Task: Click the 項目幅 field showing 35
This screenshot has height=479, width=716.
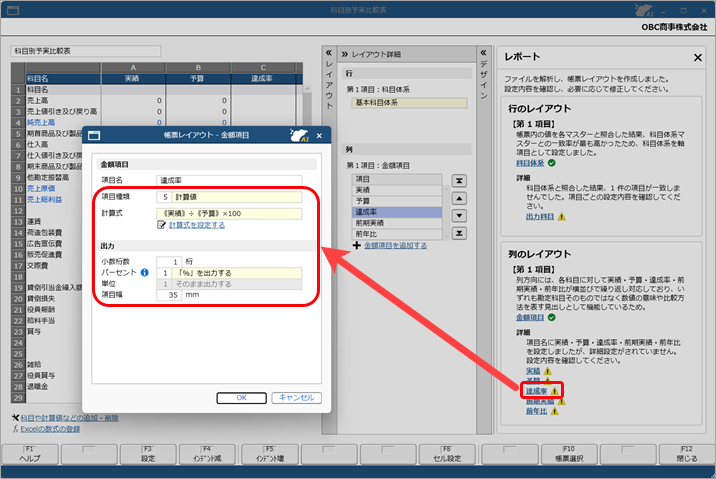Action: pyautogui.click(x=169, y=295)
